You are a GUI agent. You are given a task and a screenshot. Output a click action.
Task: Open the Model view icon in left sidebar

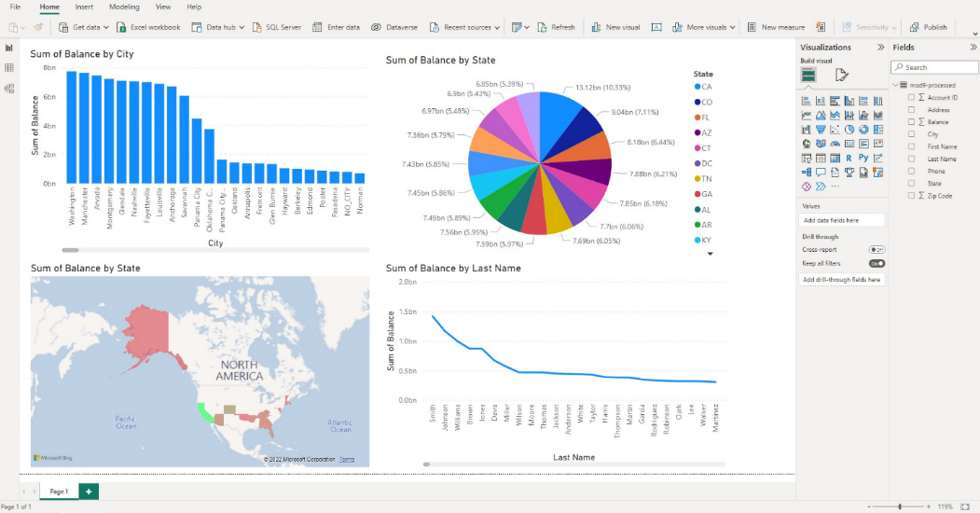[x=9, y=89]
